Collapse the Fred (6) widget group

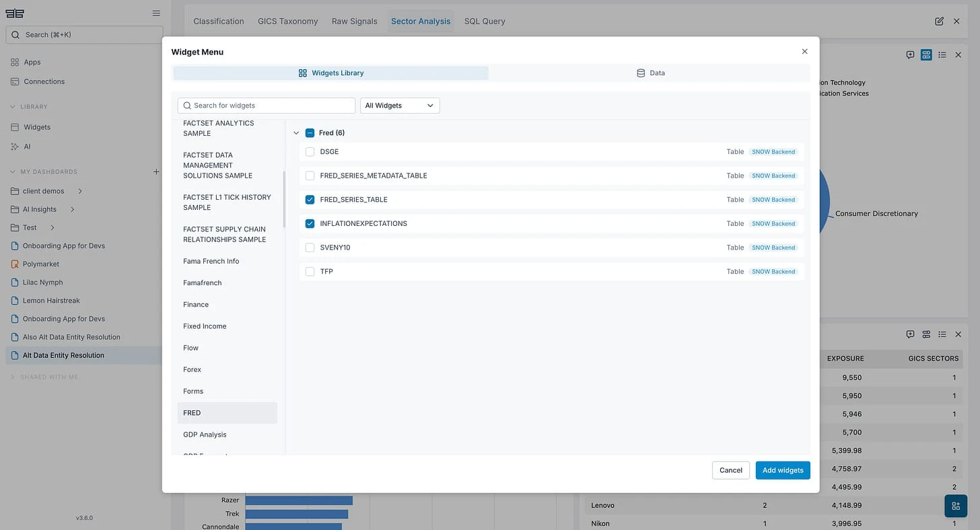click(x=296, y=132)
